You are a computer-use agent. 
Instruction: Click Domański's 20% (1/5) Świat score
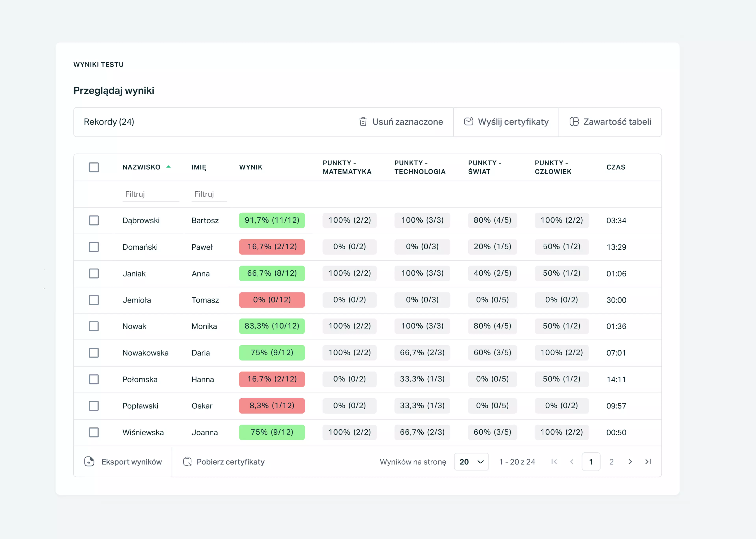click(492, 247)
